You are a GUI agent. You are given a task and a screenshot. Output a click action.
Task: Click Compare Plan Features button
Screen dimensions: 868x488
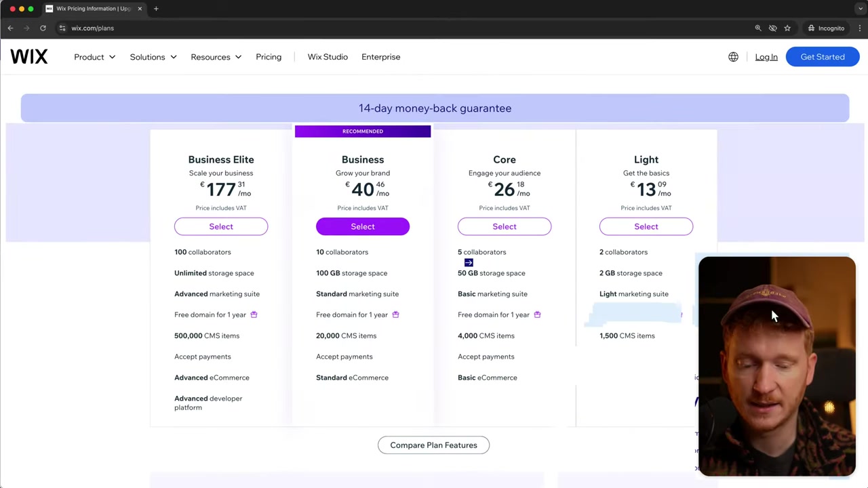pyautogui.click(x=433, y=445)
